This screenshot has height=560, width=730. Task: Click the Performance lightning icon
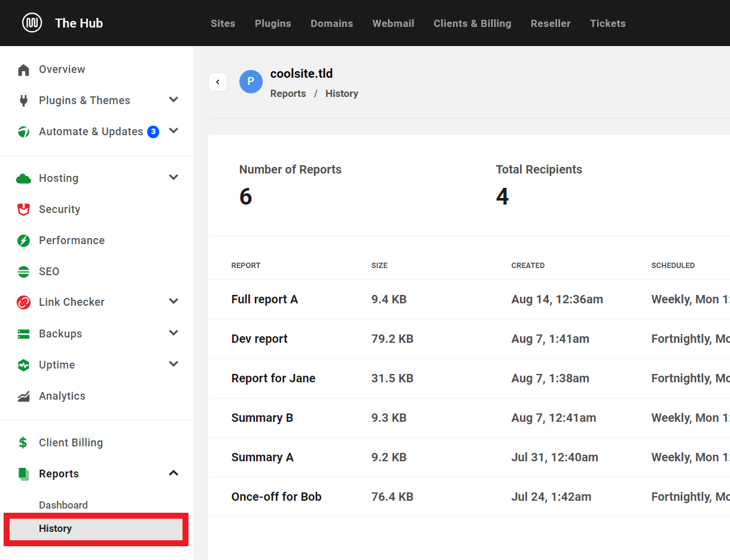[23, 241]
